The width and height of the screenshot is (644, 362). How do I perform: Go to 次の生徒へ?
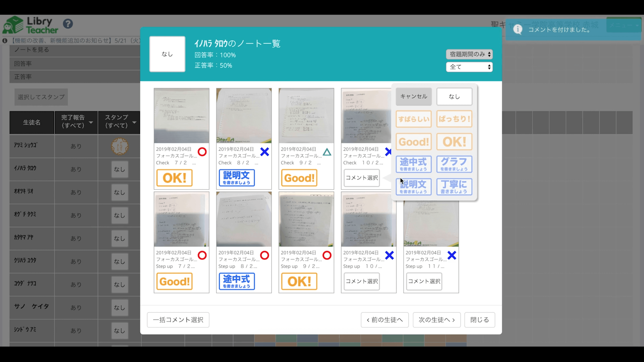pos(436,320)
